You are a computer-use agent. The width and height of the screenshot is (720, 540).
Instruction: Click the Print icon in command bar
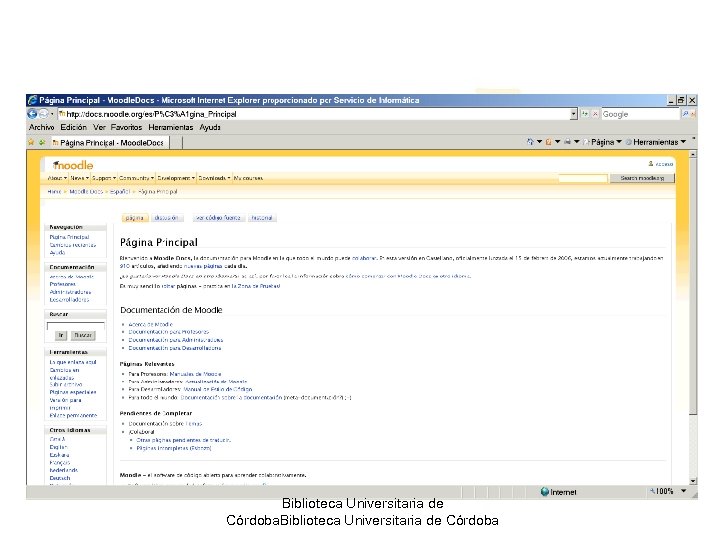[x=567, y=142]
